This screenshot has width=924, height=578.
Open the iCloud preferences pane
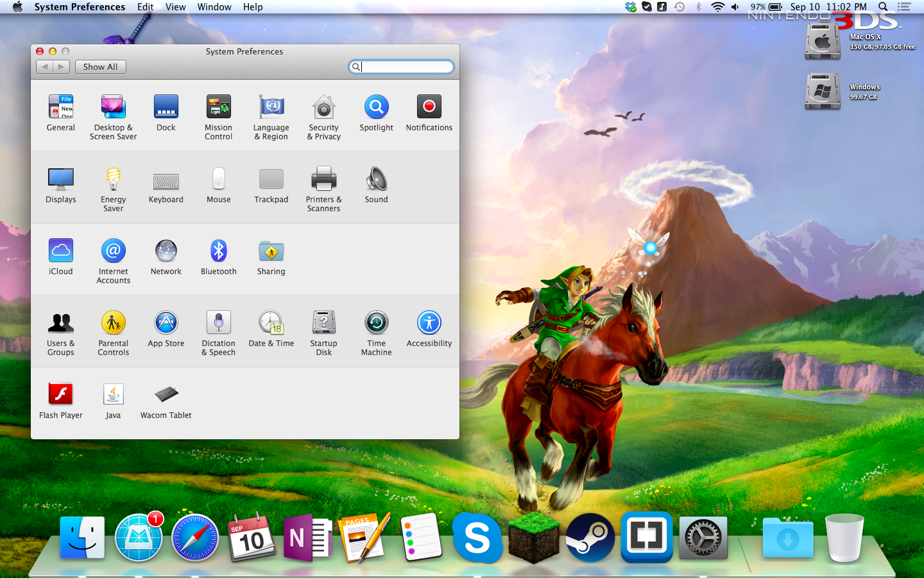pyautogui.click(x=61, y=257)
